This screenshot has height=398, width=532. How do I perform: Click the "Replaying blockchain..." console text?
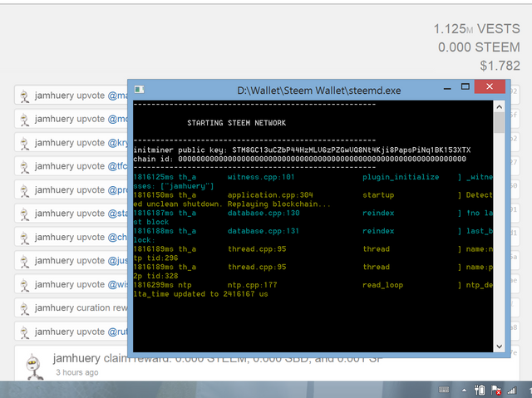coord(279,204)
